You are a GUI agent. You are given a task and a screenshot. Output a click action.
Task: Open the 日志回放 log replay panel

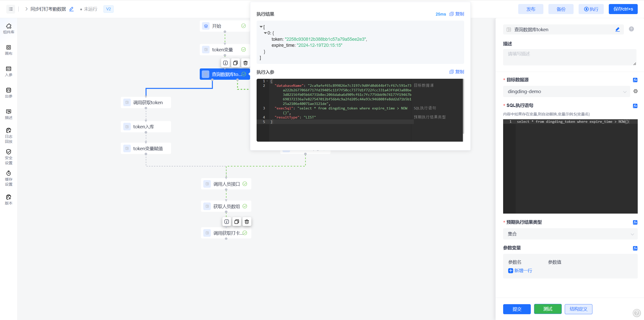tap(9, 135)
